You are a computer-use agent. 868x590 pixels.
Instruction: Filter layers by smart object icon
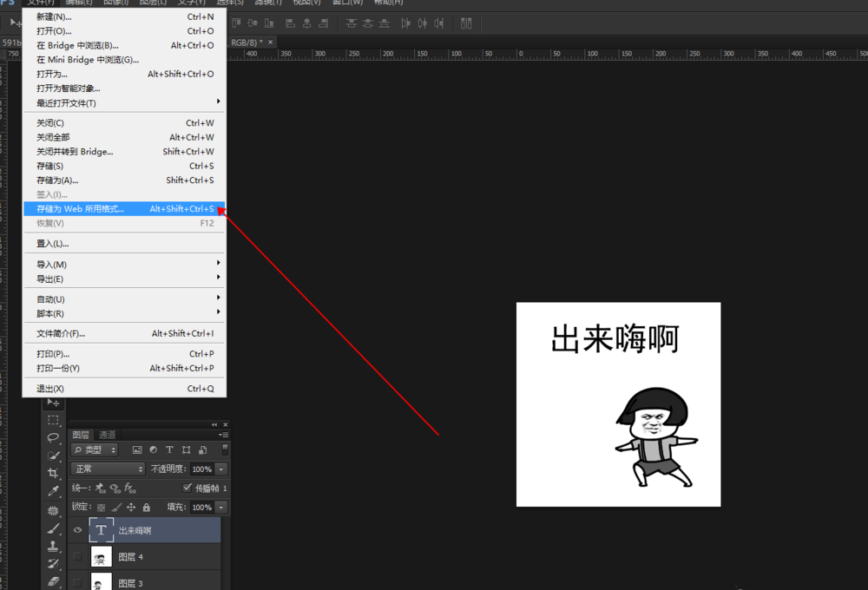[x=202, y=450]
